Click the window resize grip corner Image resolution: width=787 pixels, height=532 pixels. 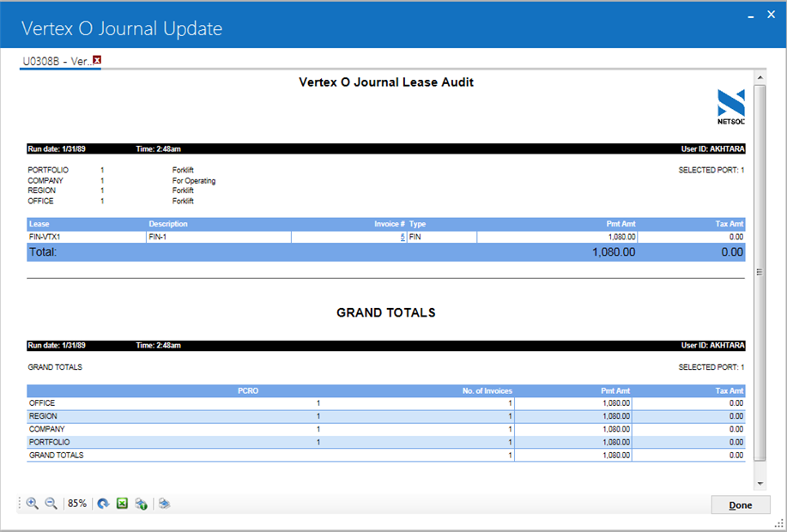(779, 524)
